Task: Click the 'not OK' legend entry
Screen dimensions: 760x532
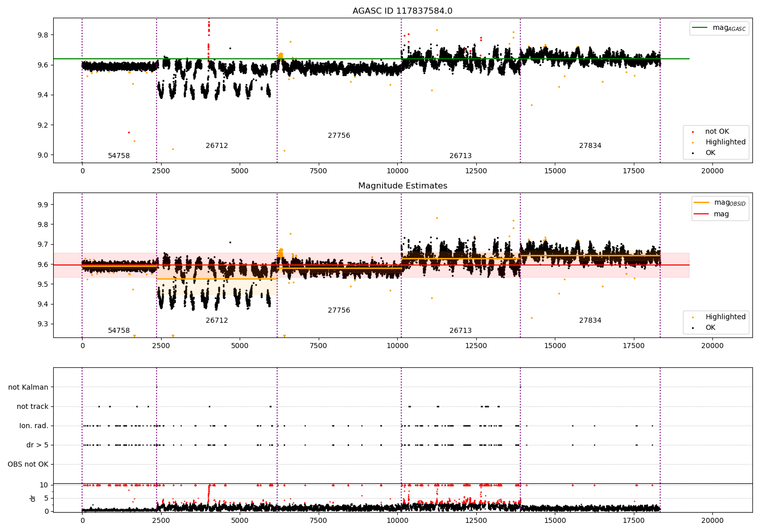Action: [x=717, y=132]
